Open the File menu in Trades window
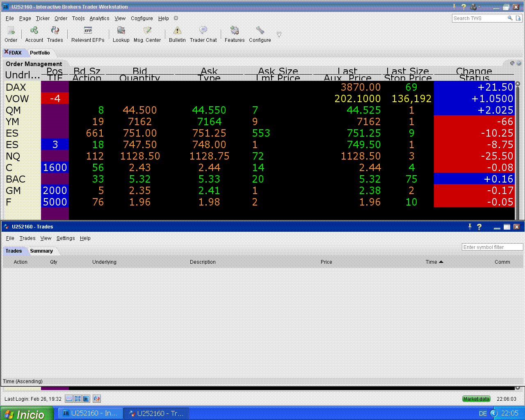525x420 pixels. [x=10, y=238]
